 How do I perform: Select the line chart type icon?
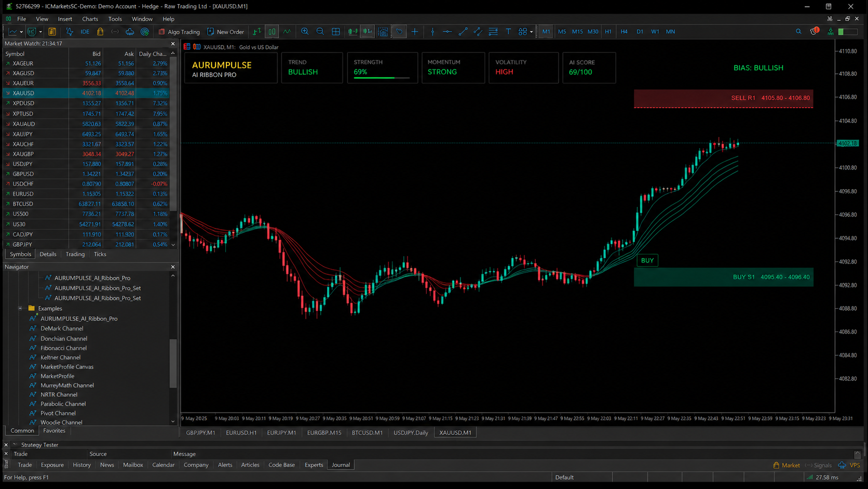pyautogui.click(x=287, y=32)
